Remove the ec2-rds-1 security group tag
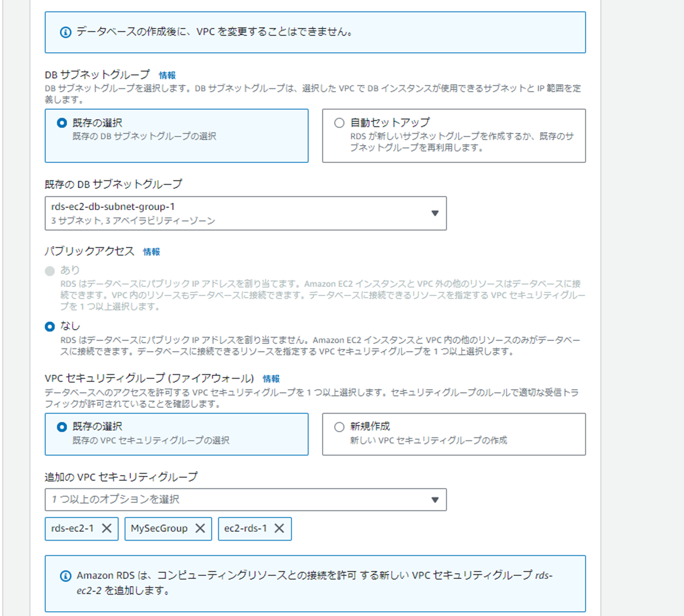Screen dimensions: 684x616 click(279, 528)
